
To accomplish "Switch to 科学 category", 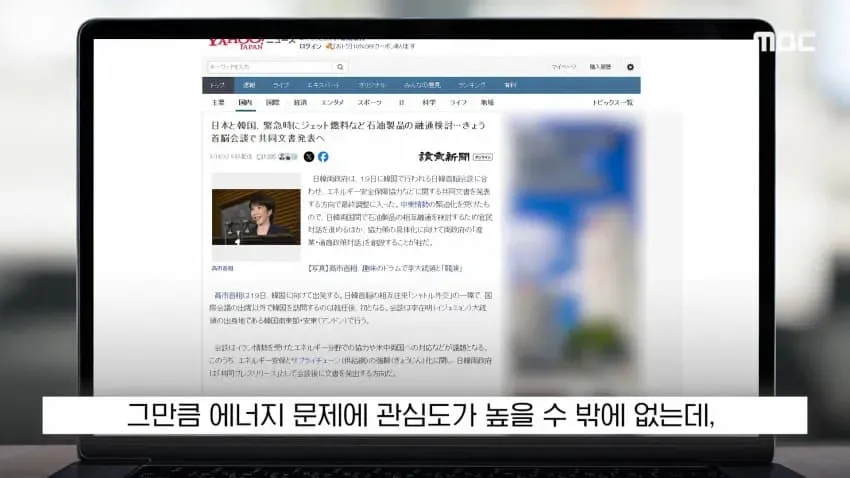I will 429,102.
